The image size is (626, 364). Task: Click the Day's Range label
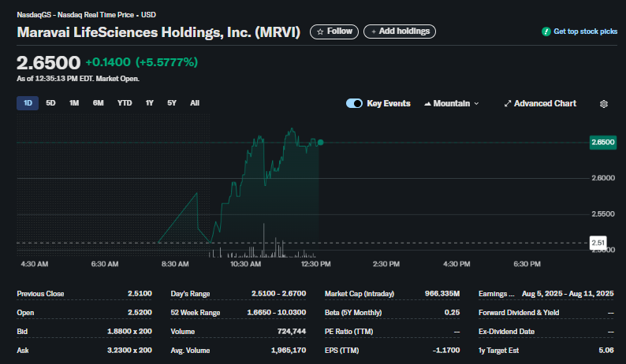tap(190, 294)
